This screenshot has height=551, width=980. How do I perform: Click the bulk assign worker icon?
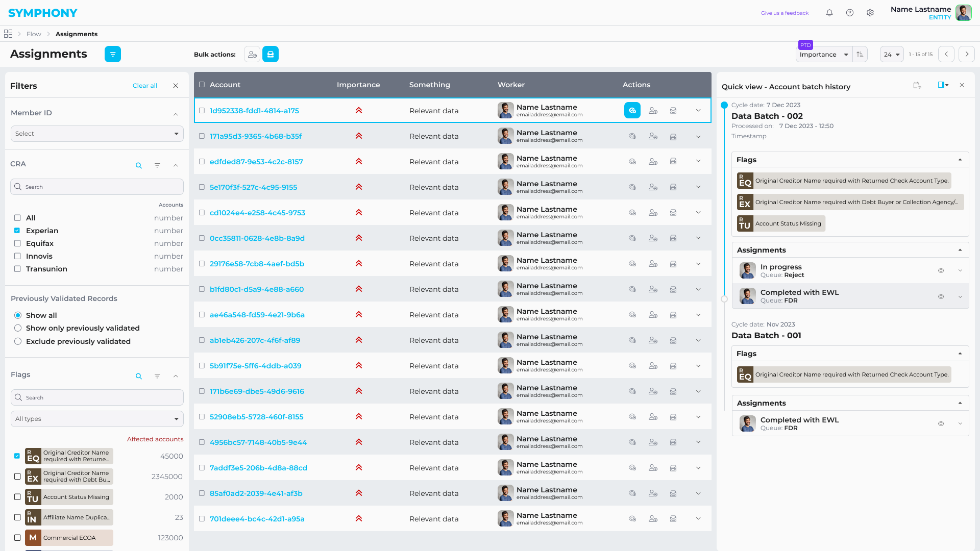(x=252, y=54)
